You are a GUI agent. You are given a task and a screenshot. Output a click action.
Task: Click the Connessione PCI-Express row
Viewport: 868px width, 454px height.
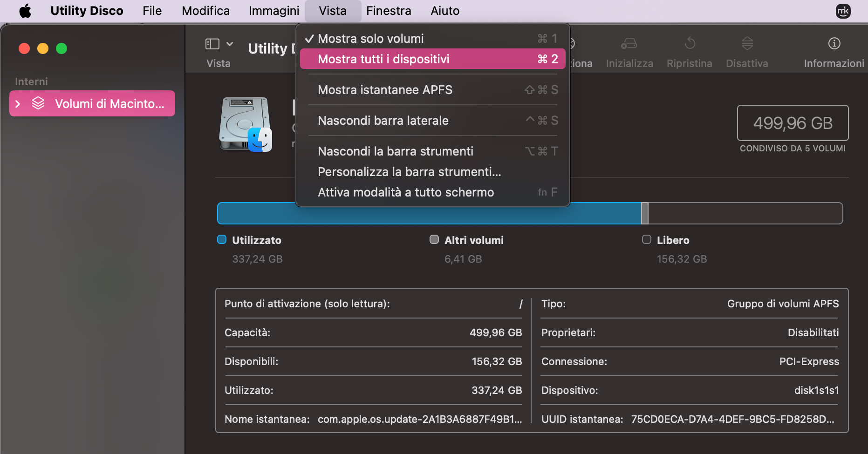[690, 362]
